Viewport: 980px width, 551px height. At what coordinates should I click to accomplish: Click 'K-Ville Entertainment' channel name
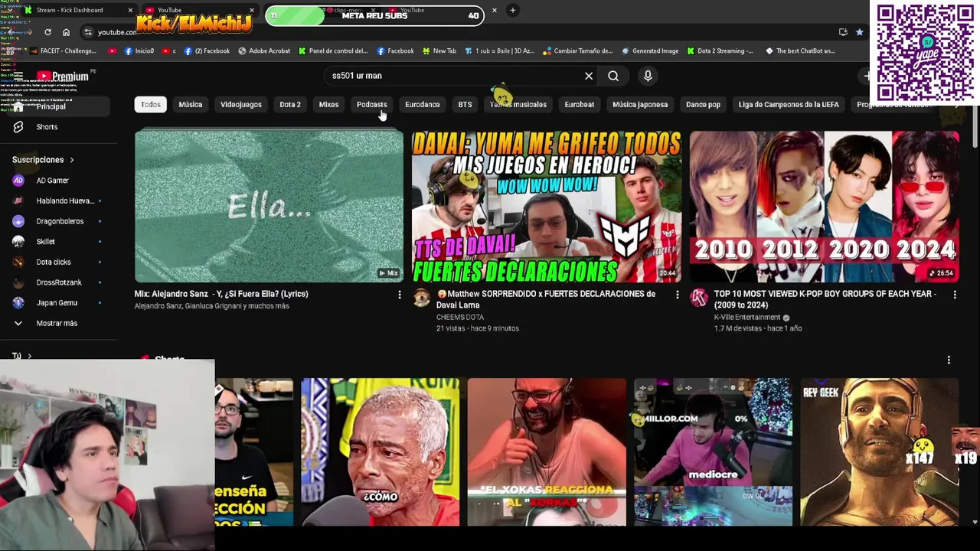(x=747, y=317)
